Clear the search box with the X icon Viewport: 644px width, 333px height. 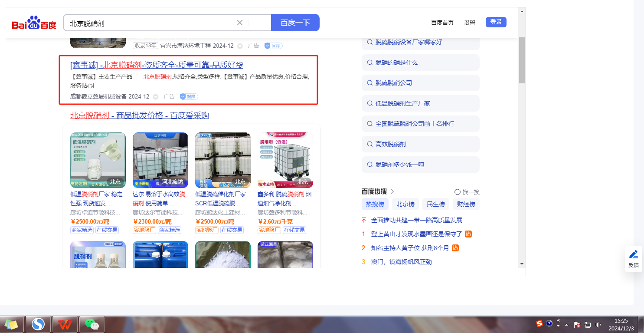pos(239,23)
